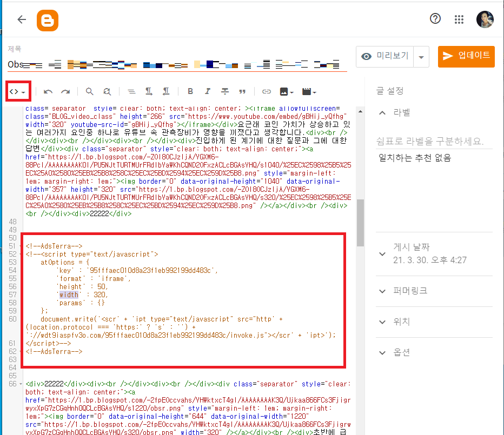Insert a blockquote

coord(242,92)
